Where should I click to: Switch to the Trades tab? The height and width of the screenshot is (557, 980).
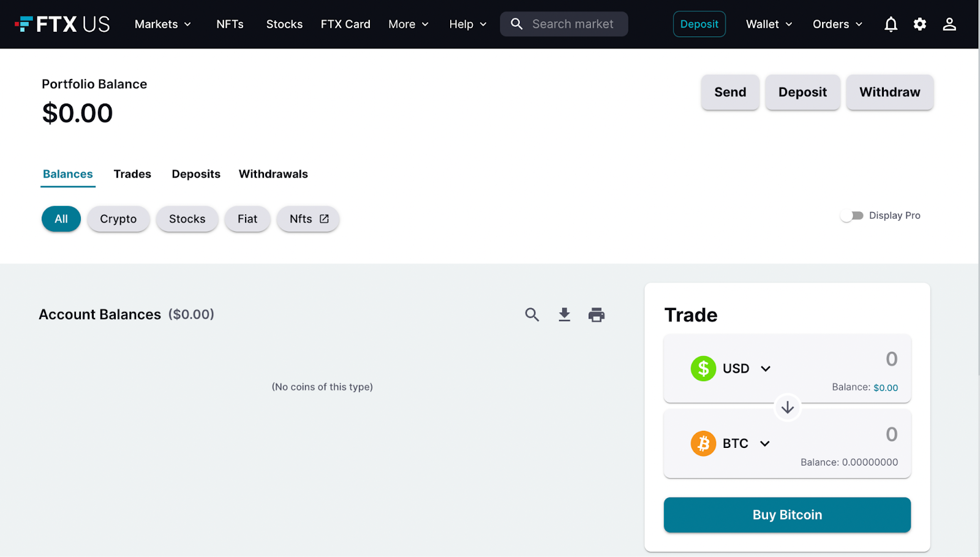pyautogui.click(x=132, y=174)
